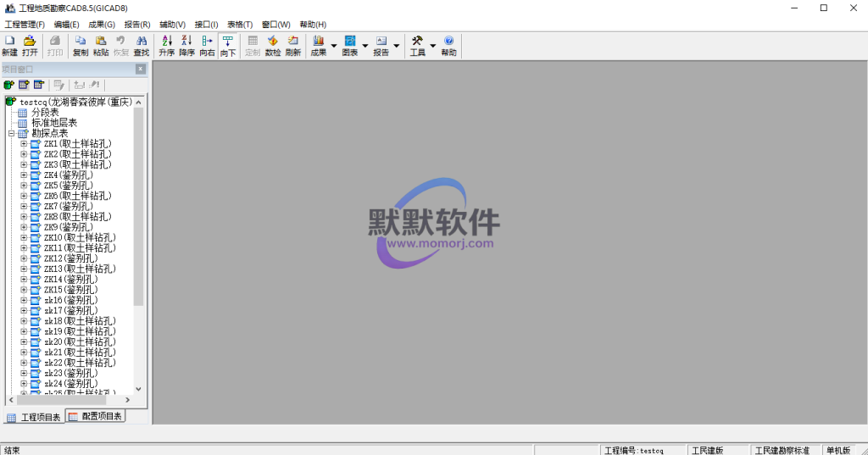868x455 pixels.
Task: Open the 成果 toolbar dropdown arrow
Action: click(333, 46)
